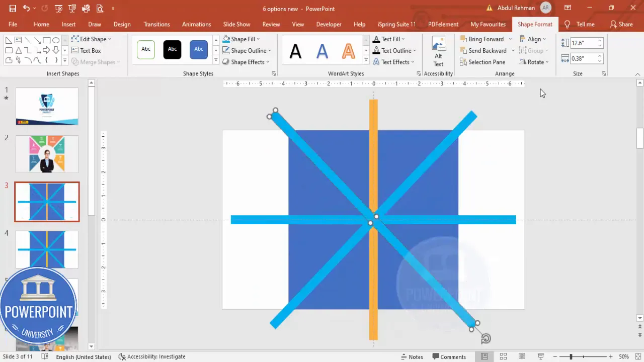The image size is (644, 362).
Task: Collapse the ribbon with the chevron
Action: tap(637, 74)
